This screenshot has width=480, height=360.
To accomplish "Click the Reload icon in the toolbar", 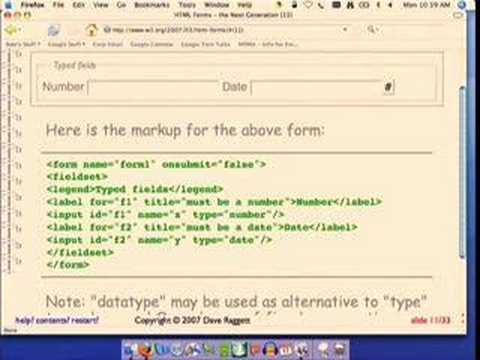I will pyautogui.click(x=53, y=31).
